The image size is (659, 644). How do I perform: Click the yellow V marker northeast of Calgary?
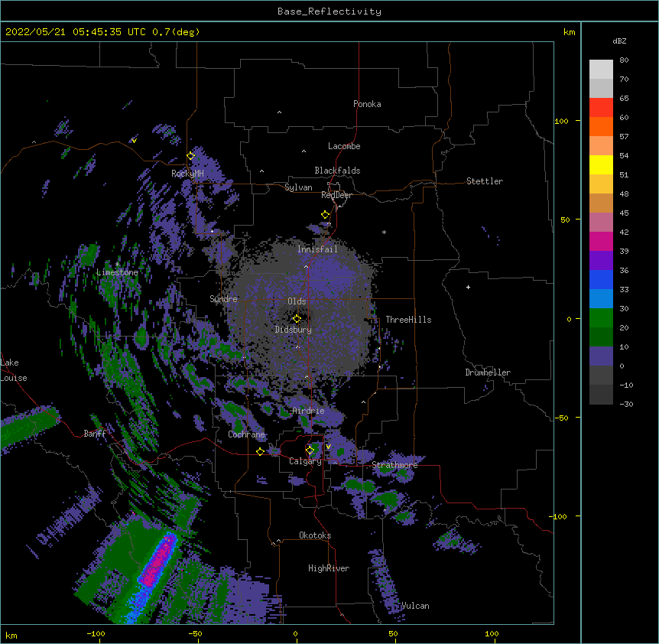pyautogui.click(x=328, y=447)
